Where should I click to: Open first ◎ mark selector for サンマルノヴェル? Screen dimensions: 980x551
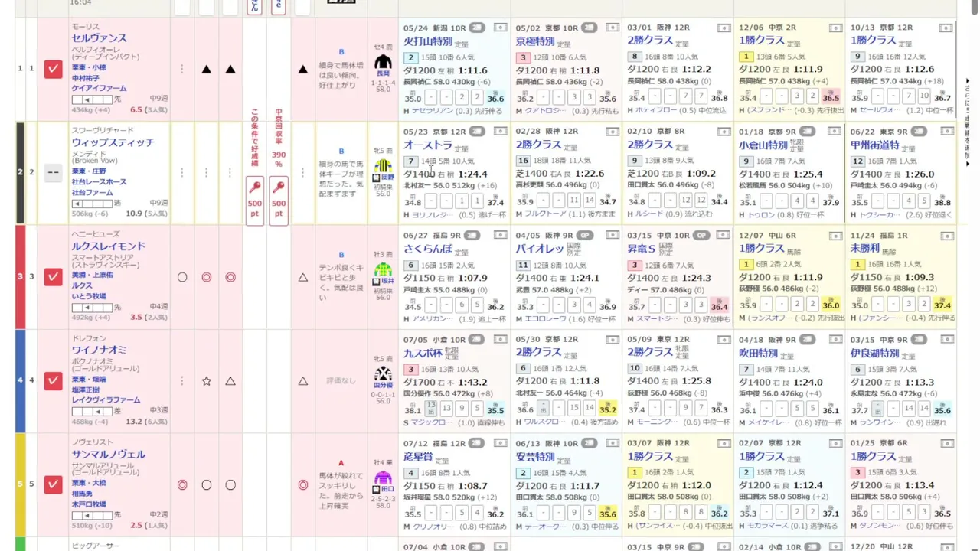pyautogui.click(x=182, y=484)
